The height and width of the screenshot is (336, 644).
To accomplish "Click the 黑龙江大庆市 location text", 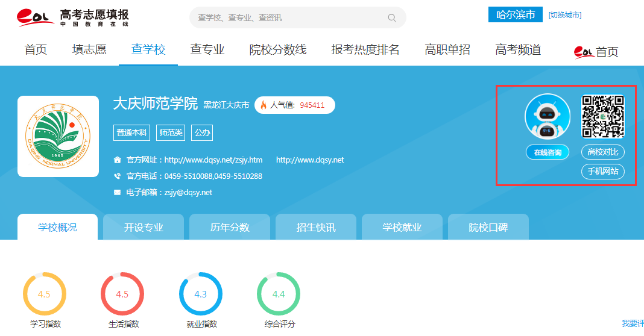I will coord(226,105).
